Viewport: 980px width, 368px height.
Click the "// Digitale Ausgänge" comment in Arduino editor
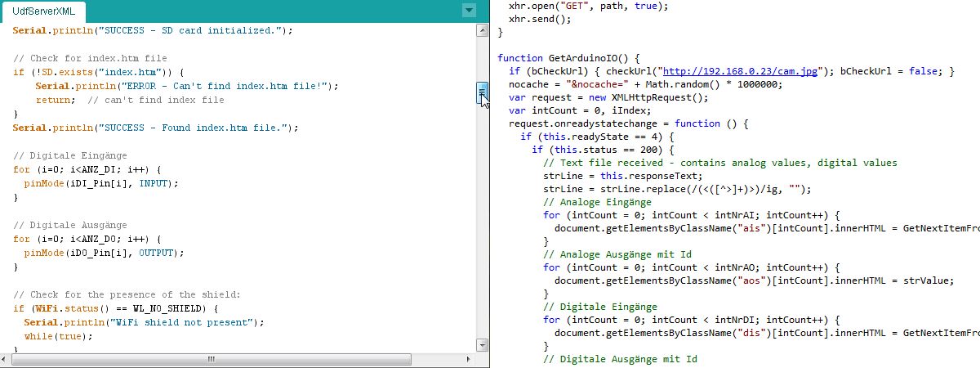(70, 225)
